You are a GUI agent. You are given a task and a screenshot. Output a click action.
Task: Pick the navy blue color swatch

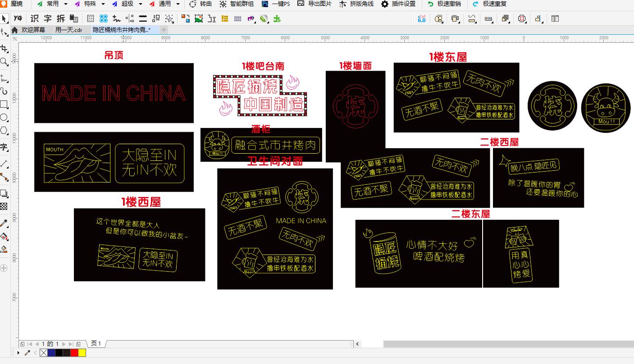coord(51,353)
